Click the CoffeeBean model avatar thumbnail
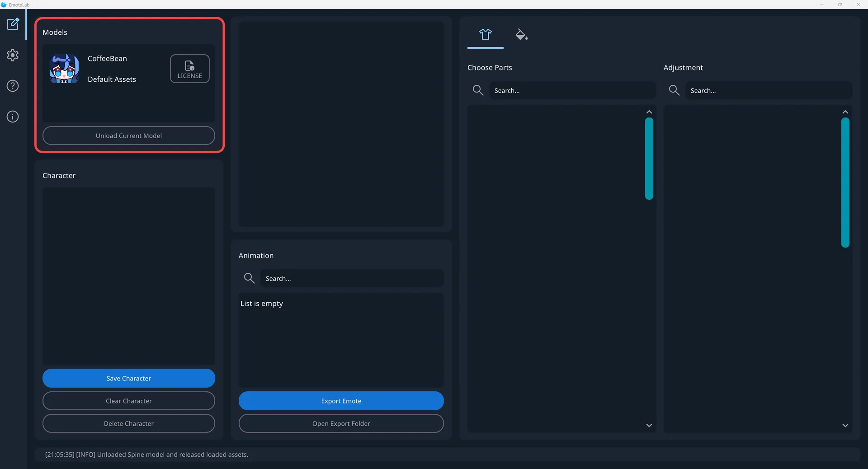Screen dimensions: 868x469 point(64,69)
